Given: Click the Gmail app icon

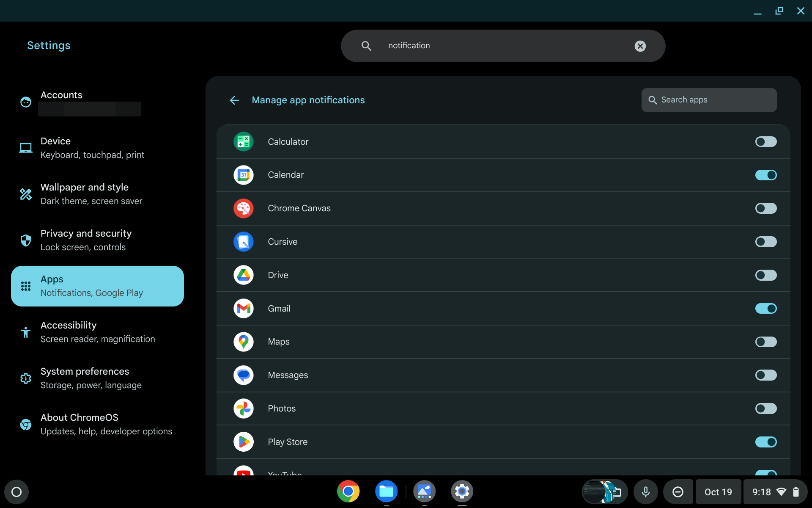Looking at the screenshot, I should pyautogui.click(x=243, y=309).
